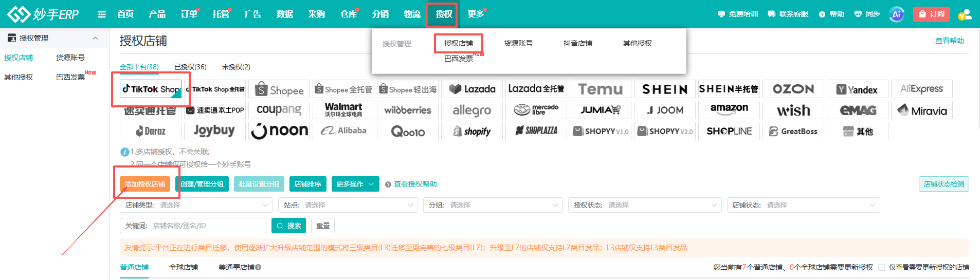The height and width of the screenshot is (280, 980).
Task: Select the Wish platform tile
Action: click(x=793, y=110)
